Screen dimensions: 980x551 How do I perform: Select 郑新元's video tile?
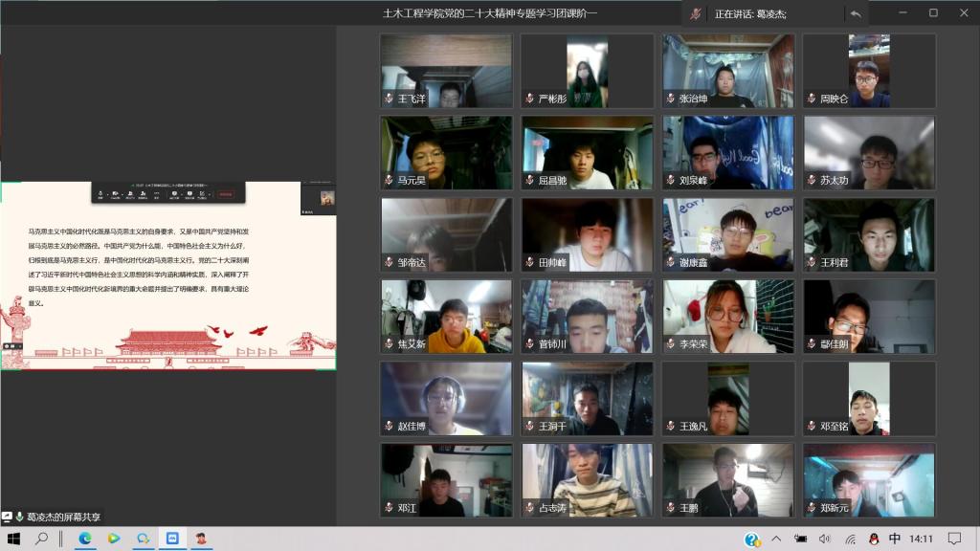pos(869,480)
